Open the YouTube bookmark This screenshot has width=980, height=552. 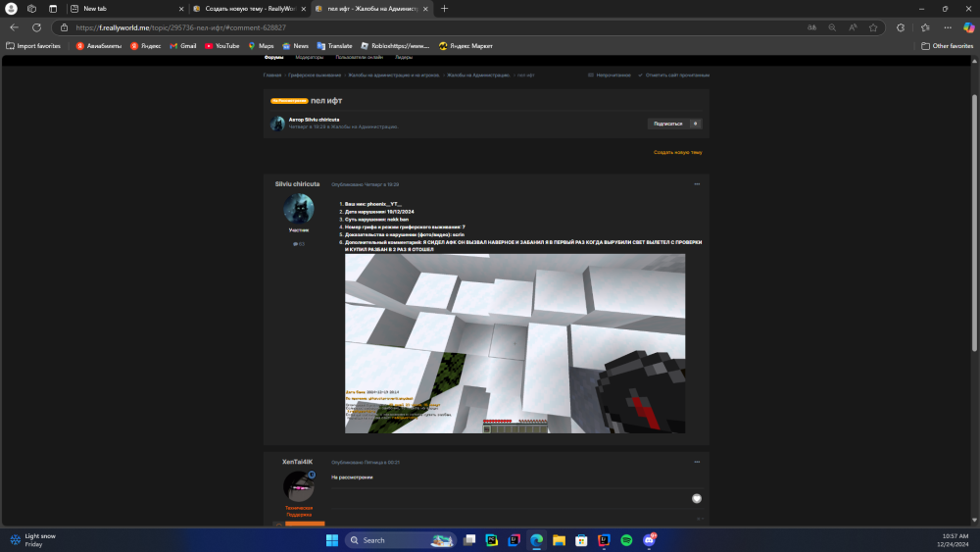[x=221, y=46]
